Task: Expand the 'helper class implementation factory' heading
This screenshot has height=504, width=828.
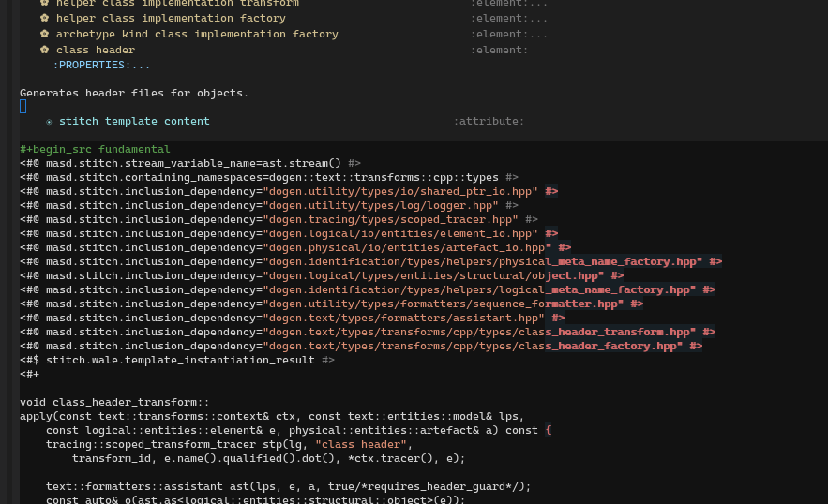Action: click(x=171, y=18)
